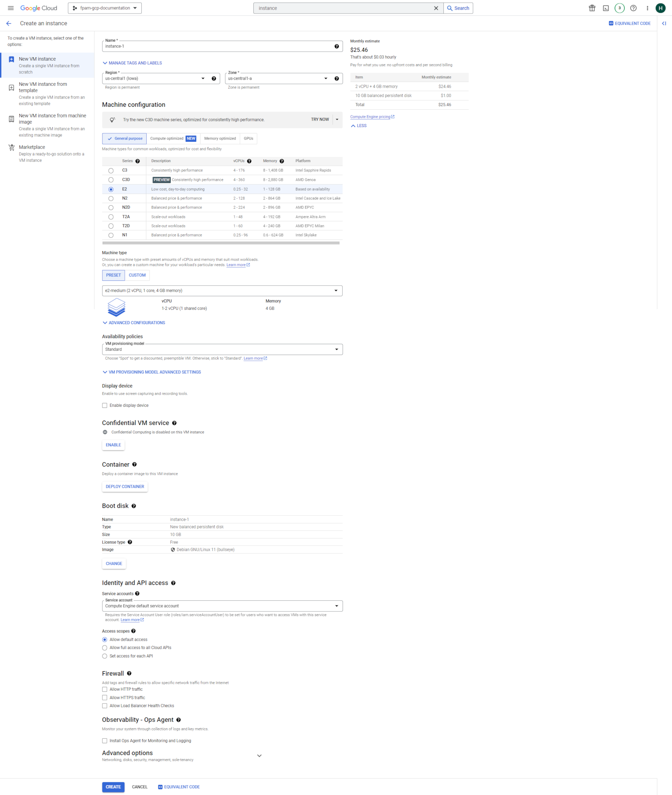Image resolution: width=672 pixels, height=795 pixels.
Task: Select Marketplace in the left sidebar
Action: pyautogui.click(x=32, y=147)
